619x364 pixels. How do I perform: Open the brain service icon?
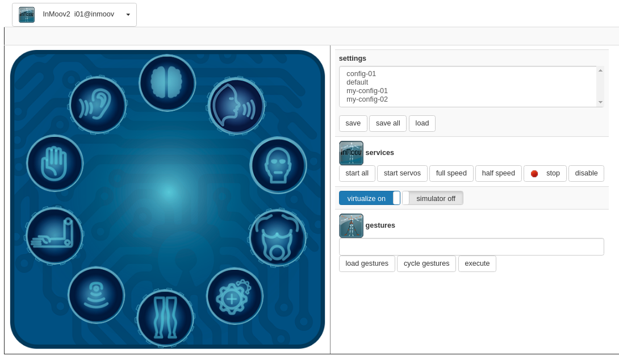click(168, 83)
